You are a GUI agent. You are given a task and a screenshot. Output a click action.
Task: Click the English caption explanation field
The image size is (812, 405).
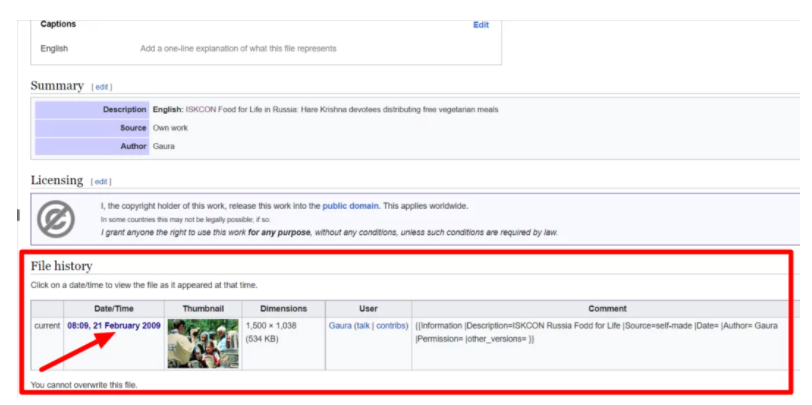pos(238,48)
